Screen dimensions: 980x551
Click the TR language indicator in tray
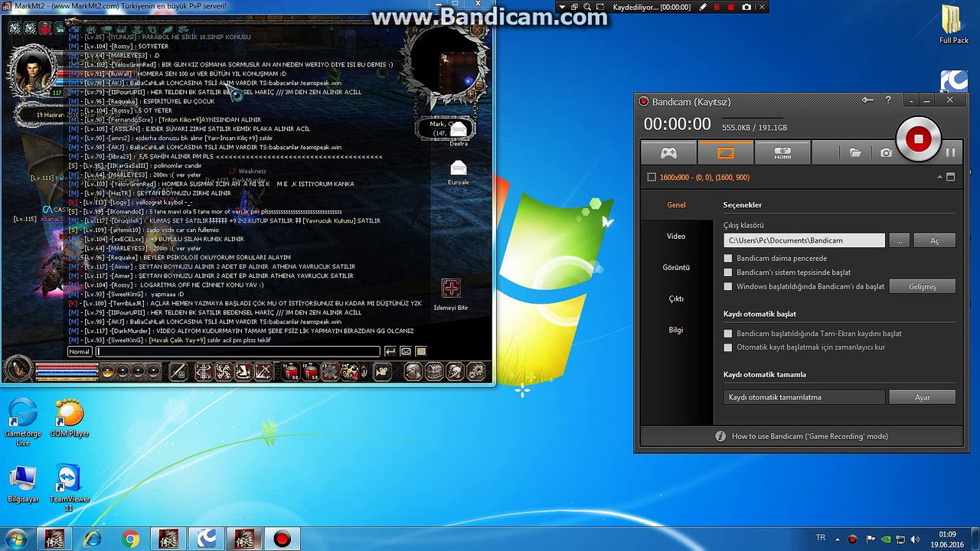click(x=821, y=538)
